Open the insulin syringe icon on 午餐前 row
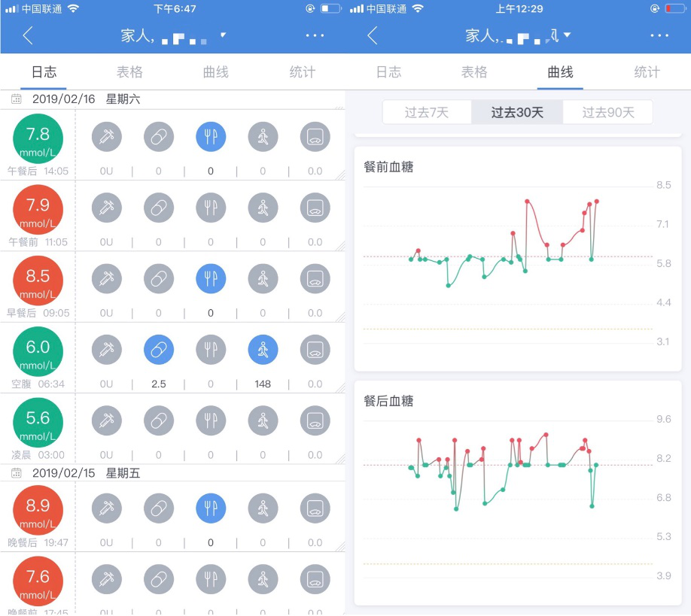 (106, 208)
